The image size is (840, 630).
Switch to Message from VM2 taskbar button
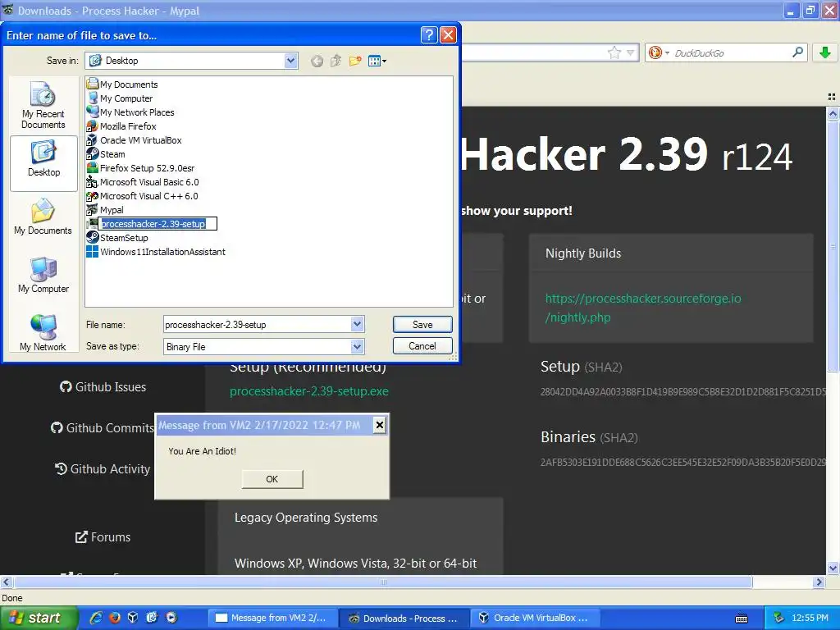[x=273, y=618]
